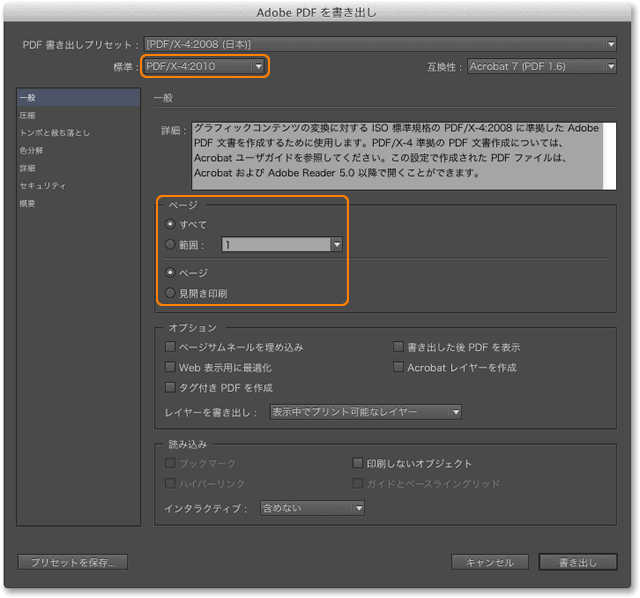Enable Web 表示用に最適化 checkbox
The width and height of the screenshot is (640, 598).
coord(171,367)
